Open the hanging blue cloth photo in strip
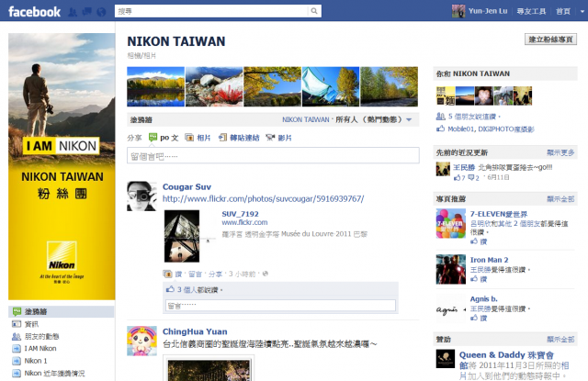The height and width of the screenshot is (381, 588). click(331, 86)
